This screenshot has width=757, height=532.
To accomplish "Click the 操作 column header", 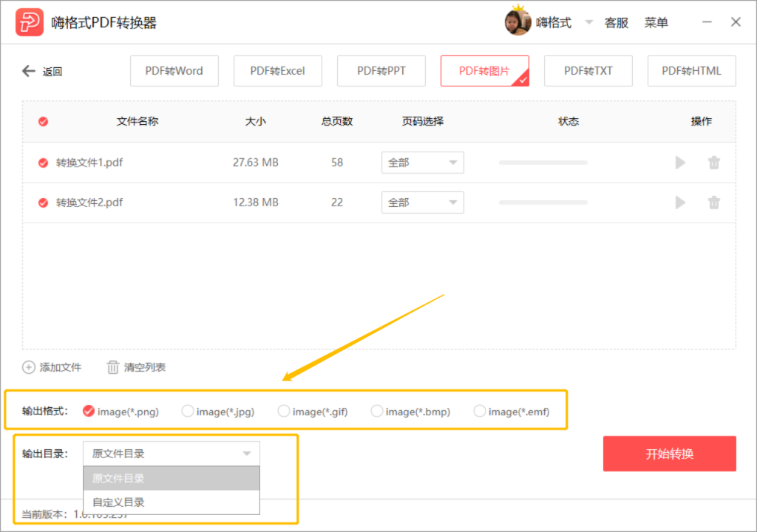I will pos(701,121).
